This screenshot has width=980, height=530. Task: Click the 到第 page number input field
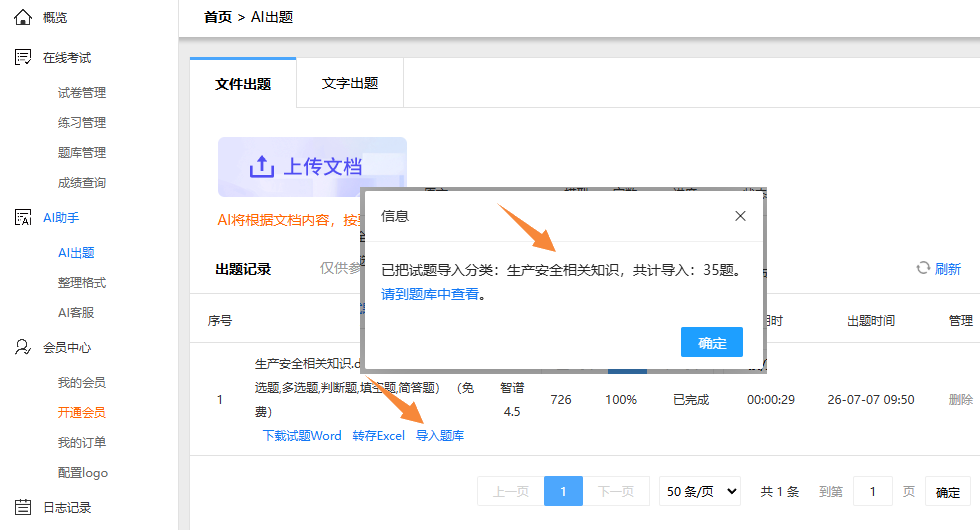click(x=872, y=491)
